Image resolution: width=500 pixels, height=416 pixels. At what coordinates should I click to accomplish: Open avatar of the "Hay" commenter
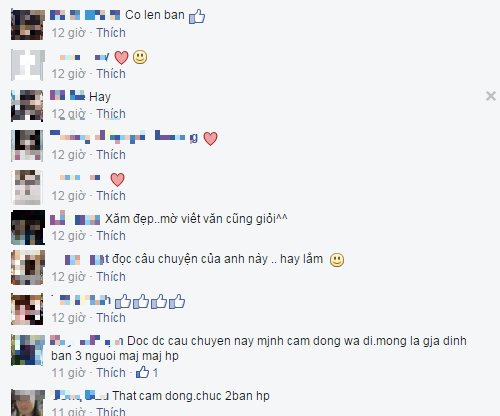pyautogui.click(x=27, y=106)
